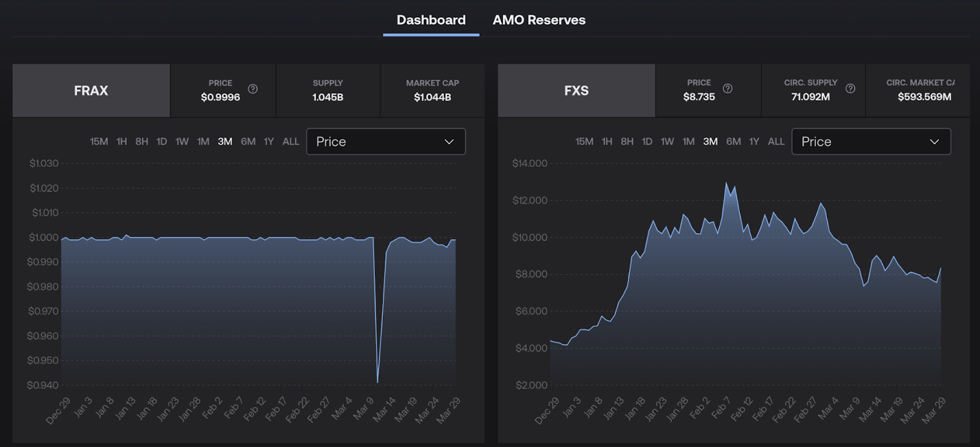Viewport: 980px width, 447px height.
Task: Set the FRAX chart range to 15M
Action: (99, 142)
